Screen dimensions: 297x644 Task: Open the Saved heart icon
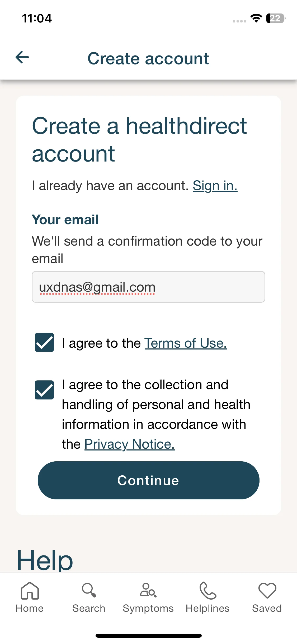pos(267,591)
